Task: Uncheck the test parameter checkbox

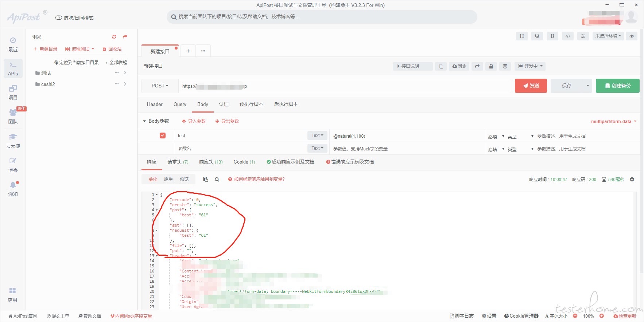Action: click(163, 136)
